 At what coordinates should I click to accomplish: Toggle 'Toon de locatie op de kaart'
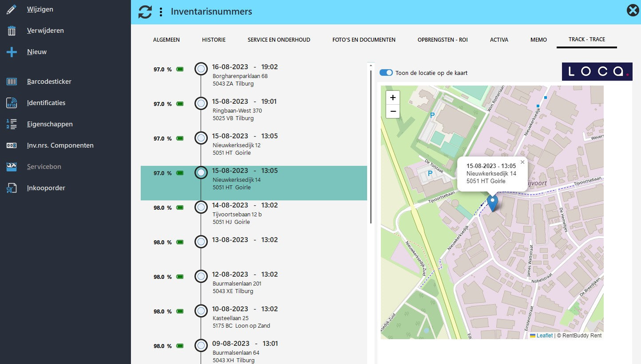(x=386, y=73)
